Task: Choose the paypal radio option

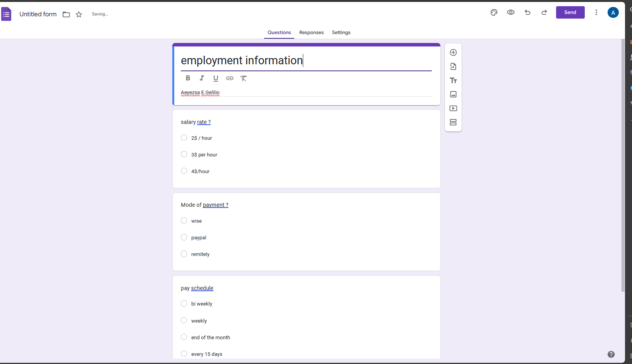Action: [x=184, y=237]
